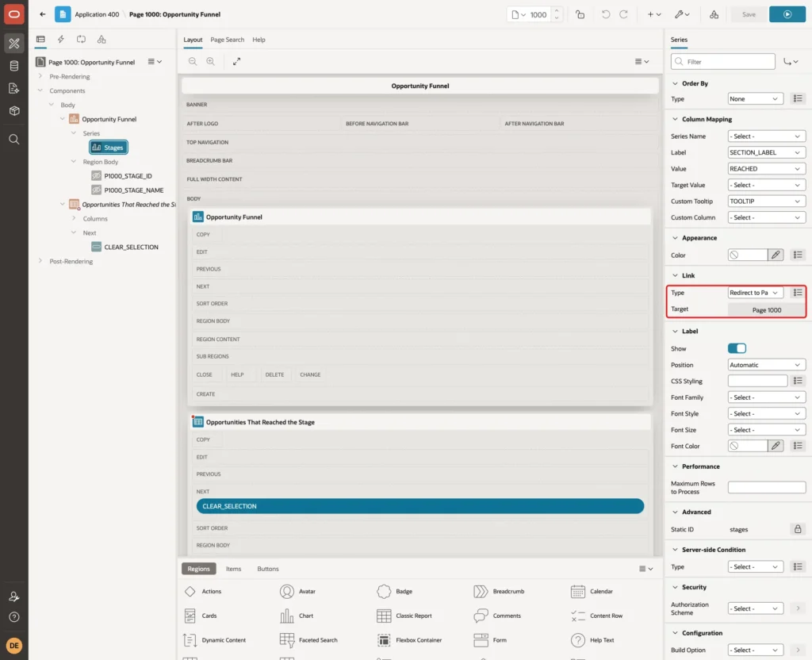Click the Save button
Screen dimensions: 812x660
tap(749, 14)
